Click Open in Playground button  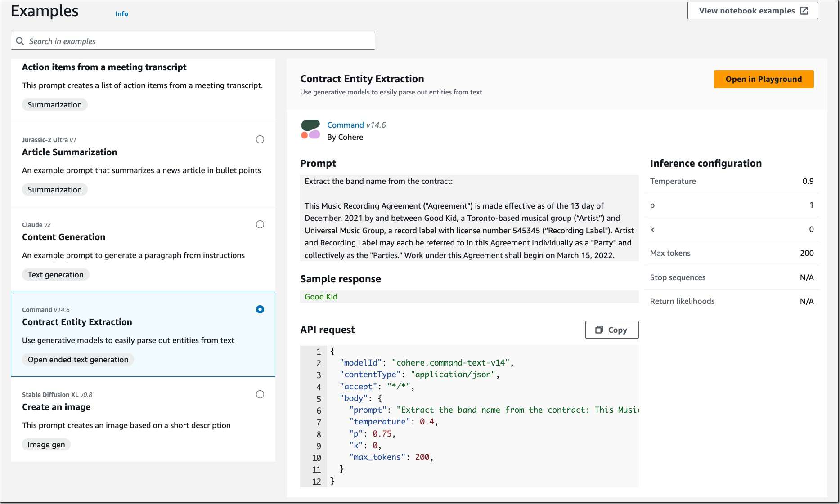tap(764, 79)
